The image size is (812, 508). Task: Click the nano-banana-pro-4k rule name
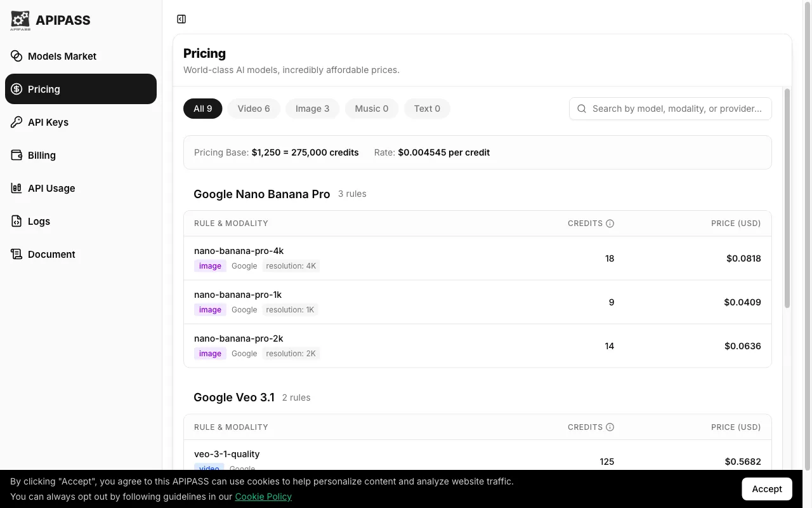239,251
